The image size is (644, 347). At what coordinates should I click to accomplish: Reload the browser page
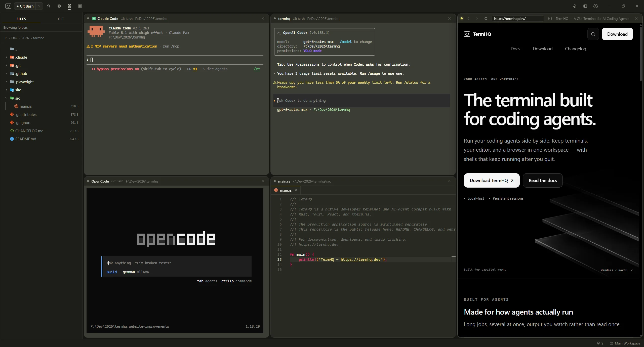pos(486,19)
